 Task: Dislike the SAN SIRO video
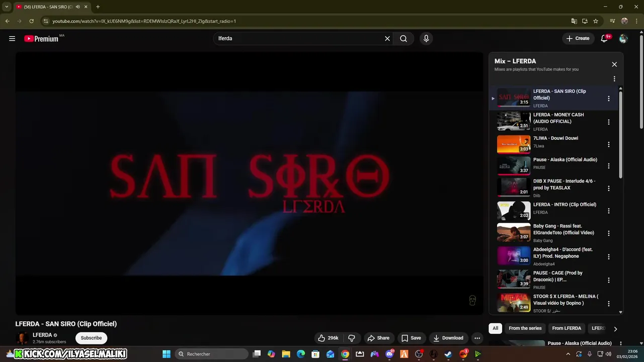352,338
